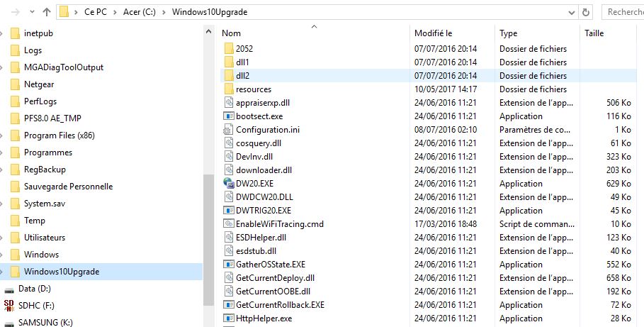This screenshot has width=644, height=327.
Task: Select PFS8.0 AE_TMP tree folder
Action: coord(52,118)
